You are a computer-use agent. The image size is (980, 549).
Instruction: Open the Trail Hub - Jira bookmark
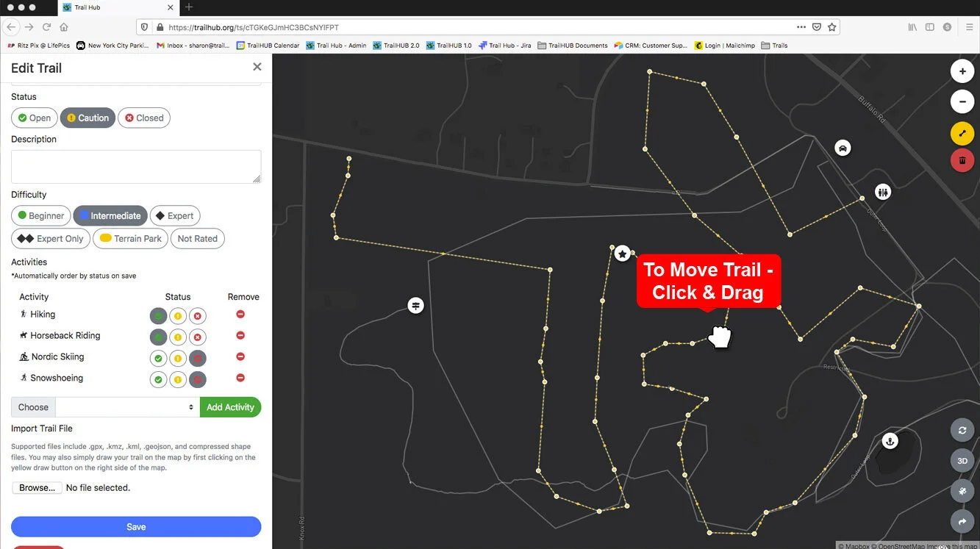point(504,46)
